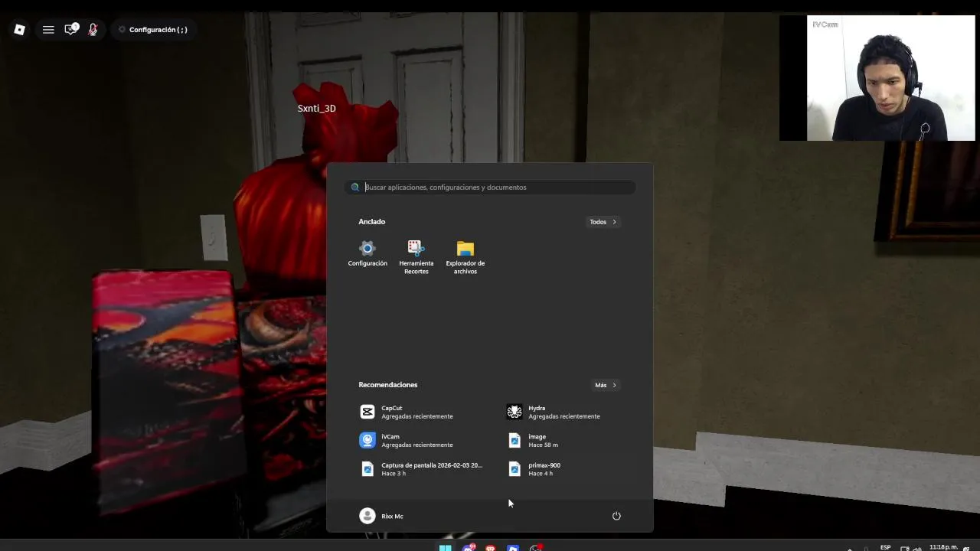This screenshot has width=980, height=551.
Task: Click the search magnifier icon
Action: pos(355,187)
